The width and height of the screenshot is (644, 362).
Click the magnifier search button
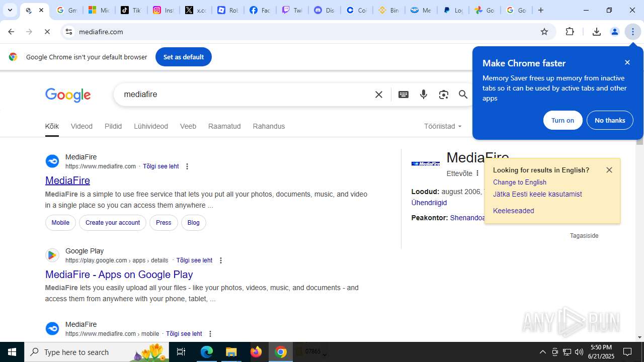[463, 95]
